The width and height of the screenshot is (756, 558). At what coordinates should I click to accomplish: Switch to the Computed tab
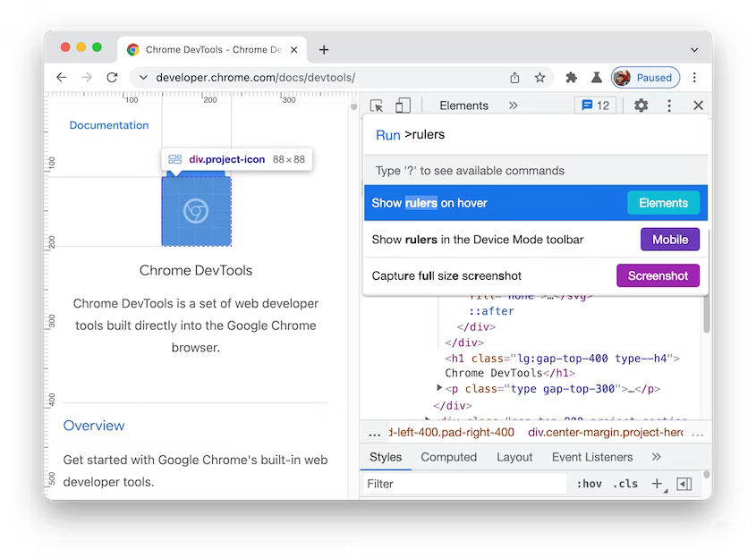448,457
